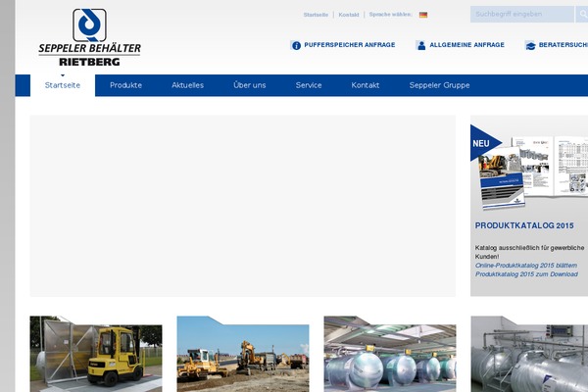This screenshot has height=392, width=588.
Task: Click the info icon beside Pufferspeicher Anfrage
Action: coord(296,45)
